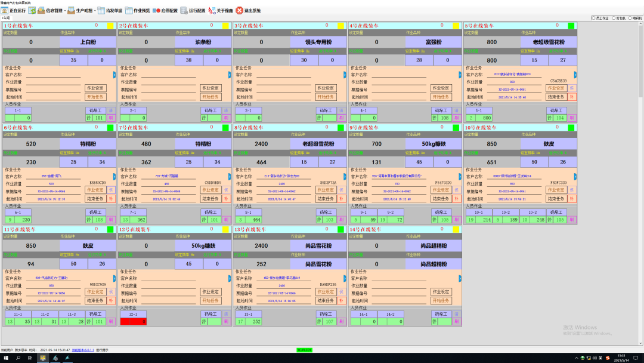Open Windows Task View
Viewport: 644px width, 363px height.
point(30,358)
